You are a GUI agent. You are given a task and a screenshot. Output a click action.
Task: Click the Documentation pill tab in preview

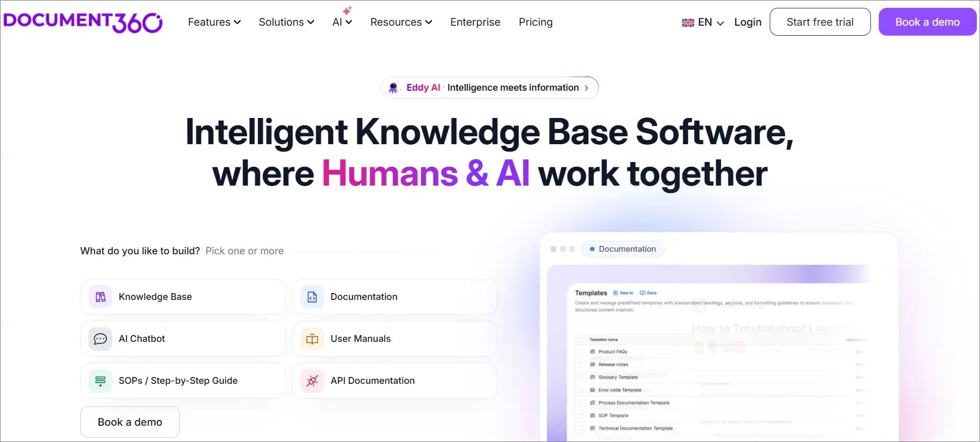pyautogui.click(x=623, y=249)
